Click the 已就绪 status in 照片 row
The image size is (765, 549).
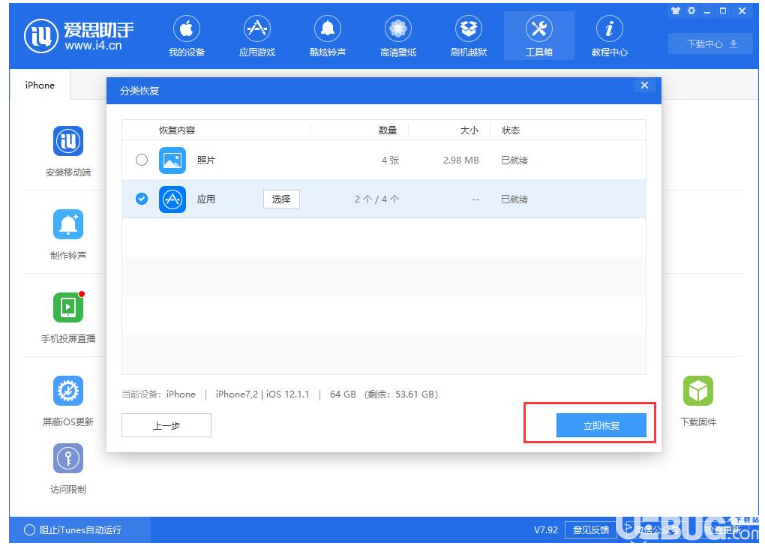tap(514, 160)
